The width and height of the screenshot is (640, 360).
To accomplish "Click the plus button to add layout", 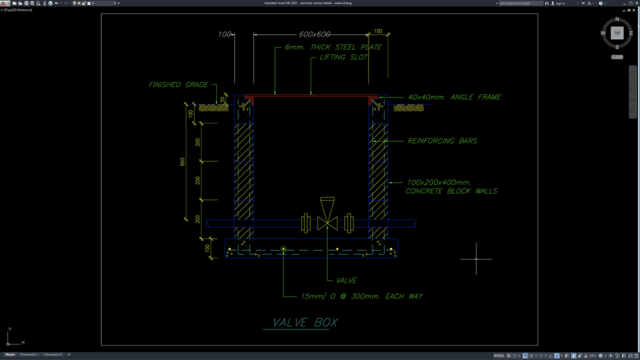I will 69,355.
